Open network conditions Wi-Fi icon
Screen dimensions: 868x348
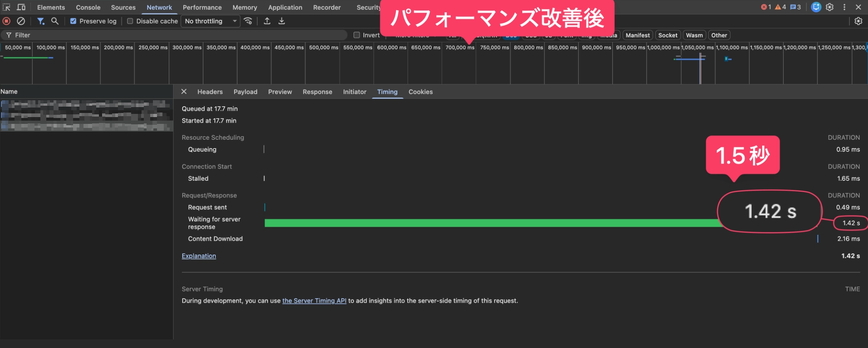[248, 21]
